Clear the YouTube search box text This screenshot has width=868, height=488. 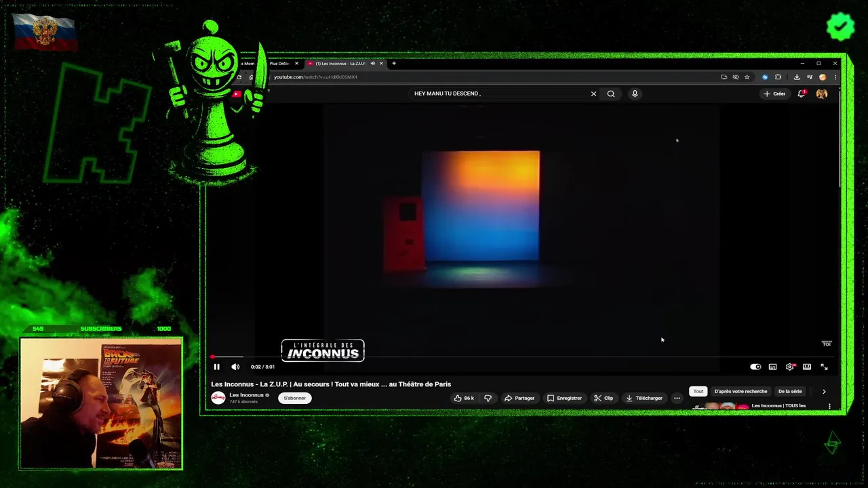[593, 94]
